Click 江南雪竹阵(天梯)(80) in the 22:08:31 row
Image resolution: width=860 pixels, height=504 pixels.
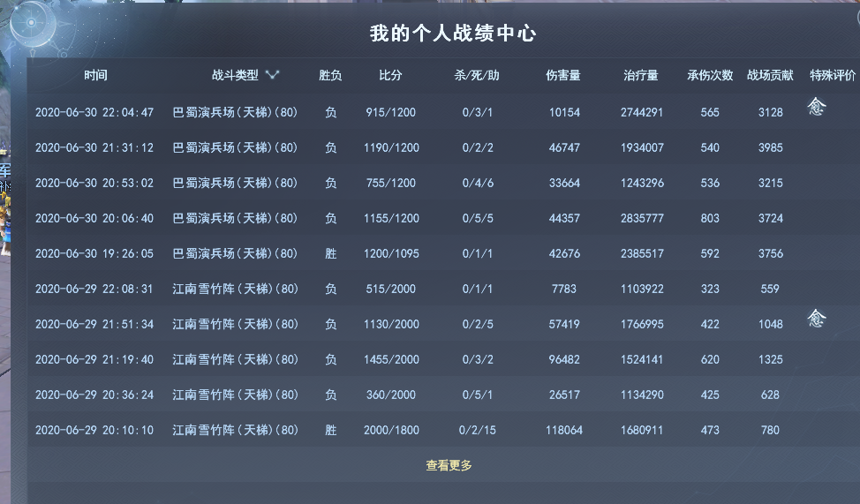click(x=235, y=289)
